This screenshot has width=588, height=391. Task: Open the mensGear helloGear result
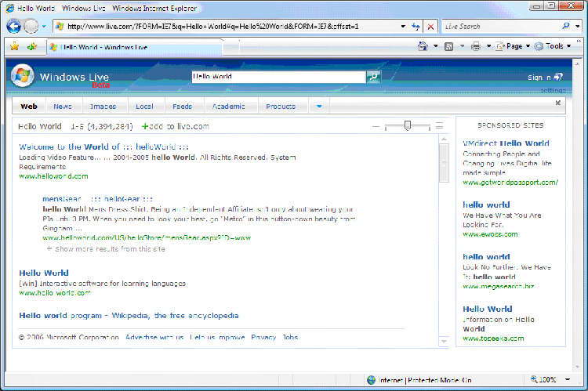pos(97,199)
